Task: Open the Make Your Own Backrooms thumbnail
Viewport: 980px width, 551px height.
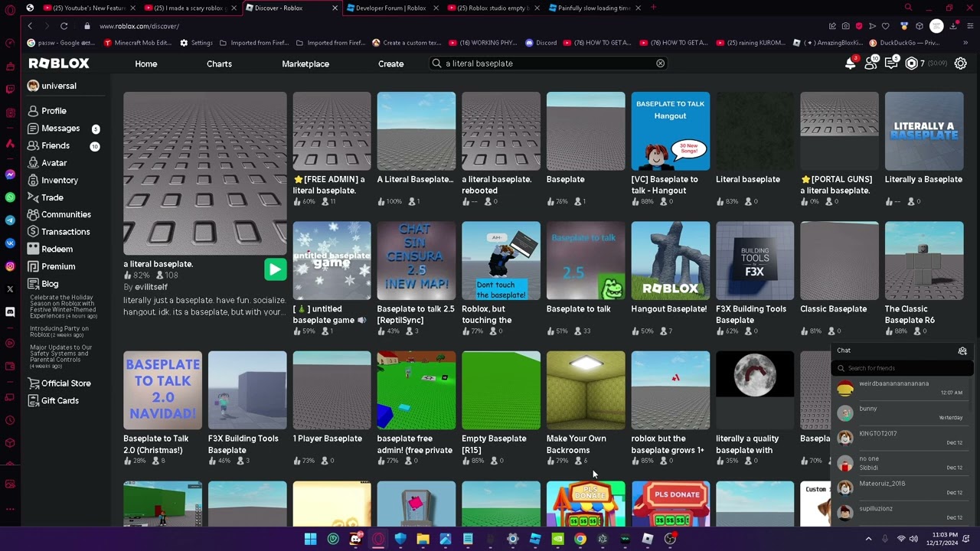Action: pyautogui.click(x=586, y=390)
